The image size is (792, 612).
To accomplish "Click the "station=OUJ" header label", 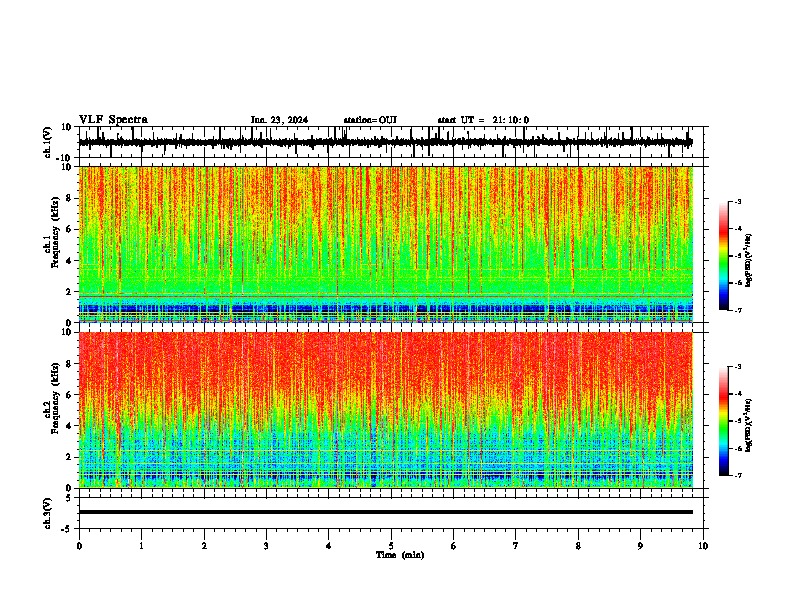I will click(x=370, y=120).
